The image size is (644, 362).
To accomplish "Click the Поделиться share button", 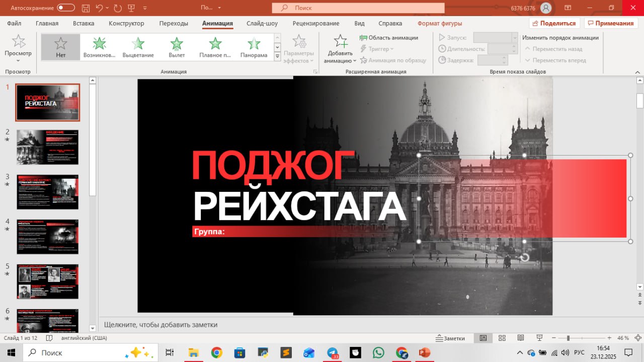I will point(554,23).
